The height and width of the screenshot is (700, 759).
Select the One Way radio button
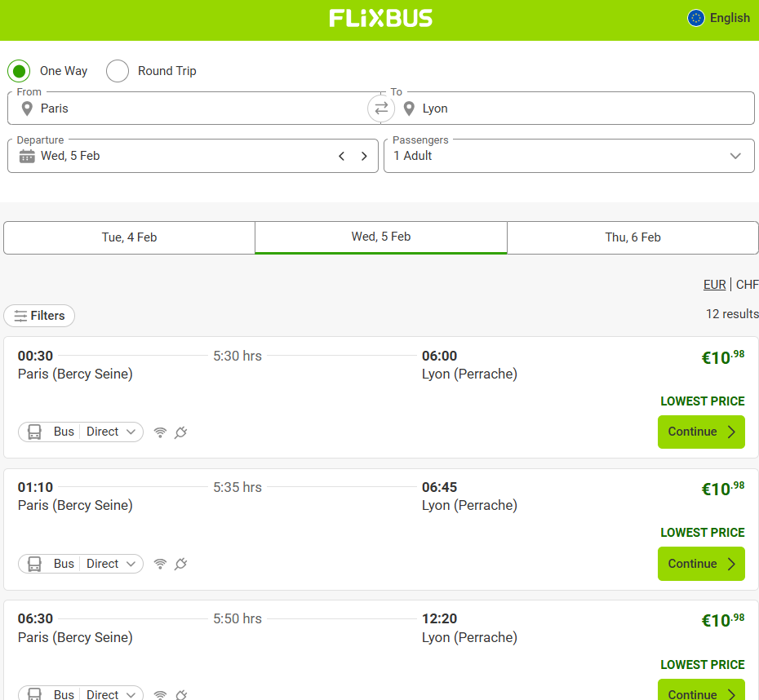(x=19, y=71)
